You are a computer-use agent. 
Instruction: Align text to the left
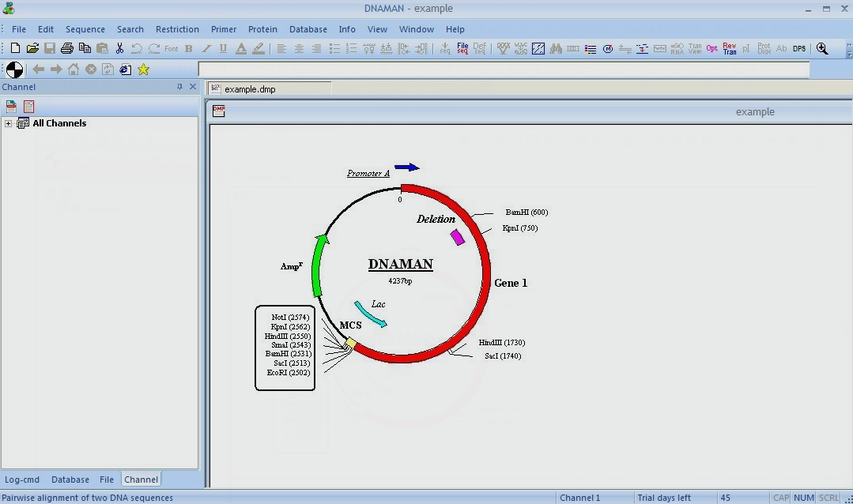click(x=281, y=48)
